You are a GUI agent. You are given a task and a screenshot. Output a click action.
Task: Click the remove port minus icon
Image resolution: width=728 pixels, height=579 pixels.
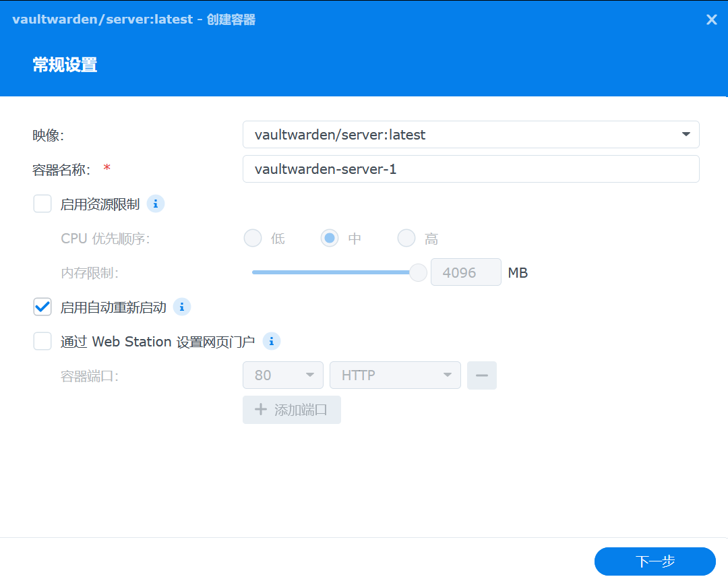tap(481, 375)
